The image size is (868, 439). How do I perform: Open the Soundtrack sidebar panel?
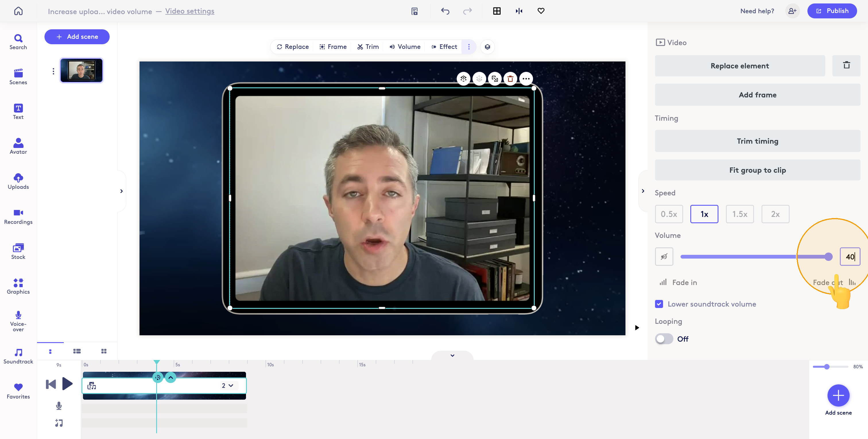tap(18, 356)
